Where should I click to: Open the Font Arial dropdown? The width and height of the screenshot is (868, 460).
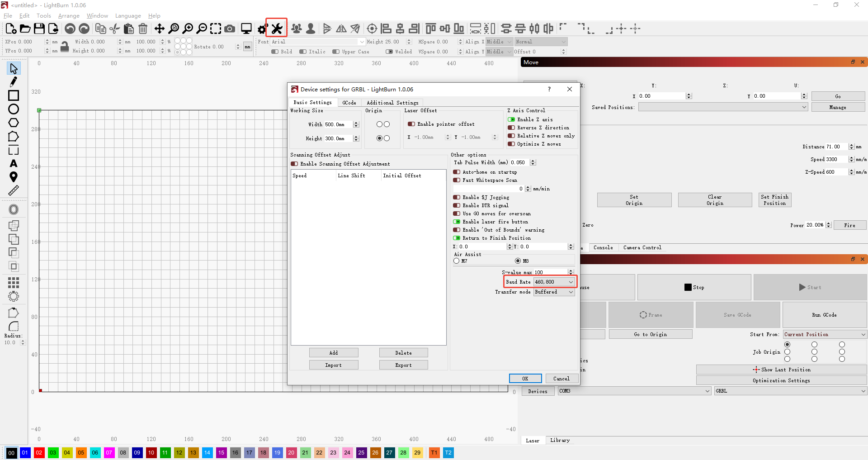(x=318, y=42)
